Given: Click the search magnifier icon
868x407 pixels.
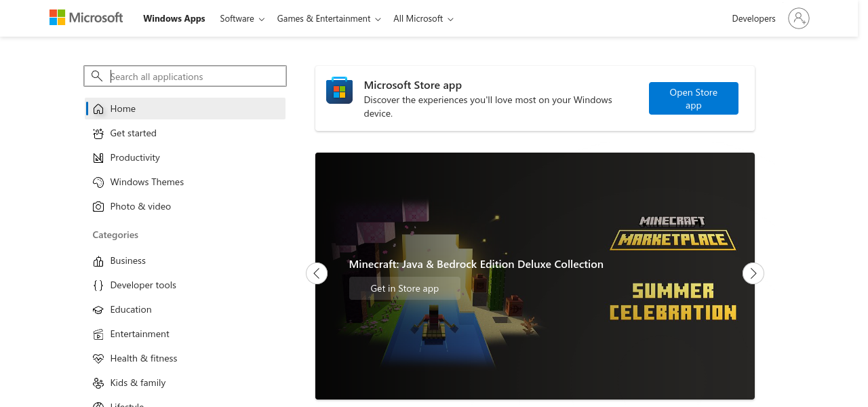Looking at the screenshot, I should (x=97, y=76).
